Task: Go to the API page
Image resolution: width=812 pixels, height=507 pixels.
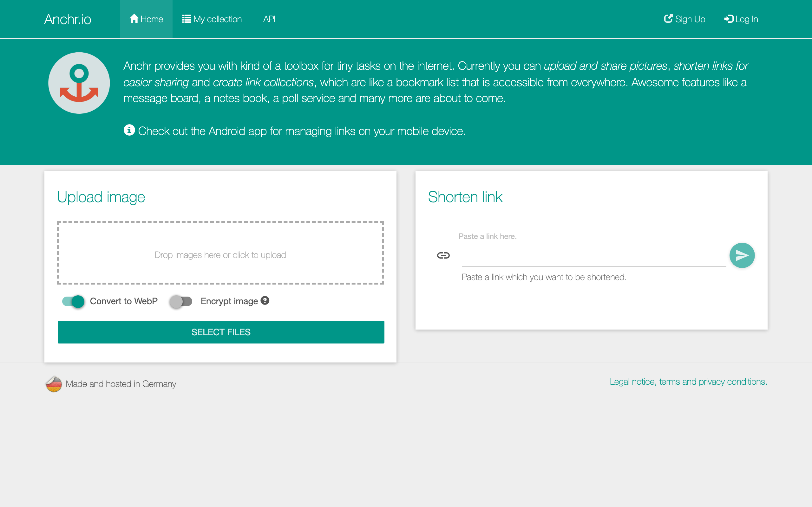Action: tap(269, 19)
